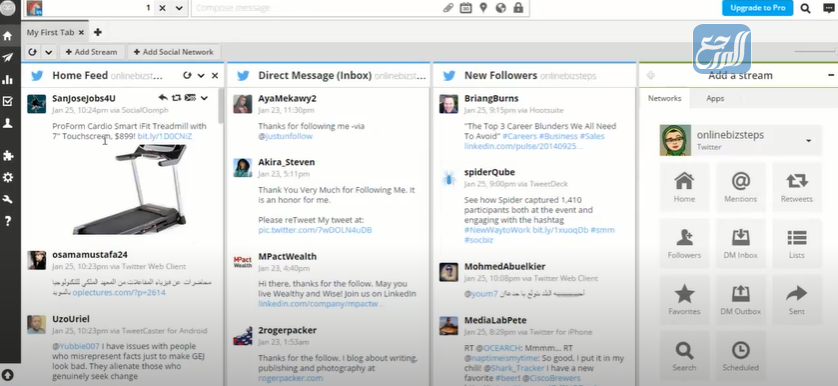Switch to the Networks tab

664,98
